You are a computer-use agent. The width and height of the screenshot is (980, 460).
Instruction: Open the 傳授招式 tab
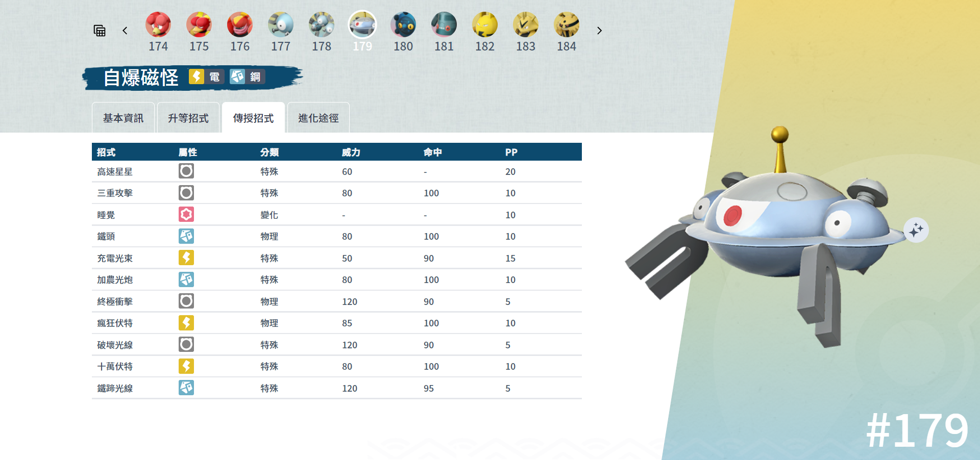253,118
